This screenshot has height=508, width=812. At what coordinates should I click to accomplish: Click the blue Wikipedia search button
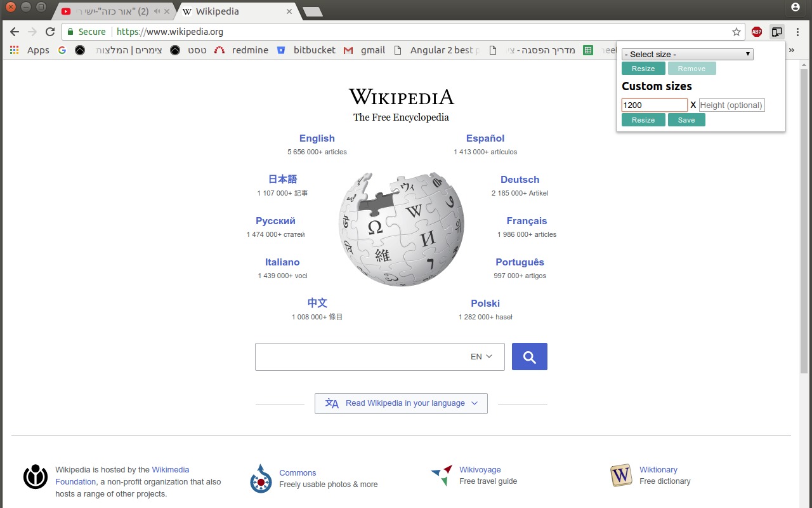click(529, 357)
